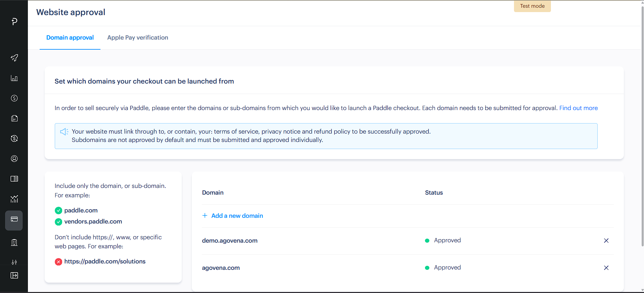Select the dollar coin icon in sidebar

(14, 98)
